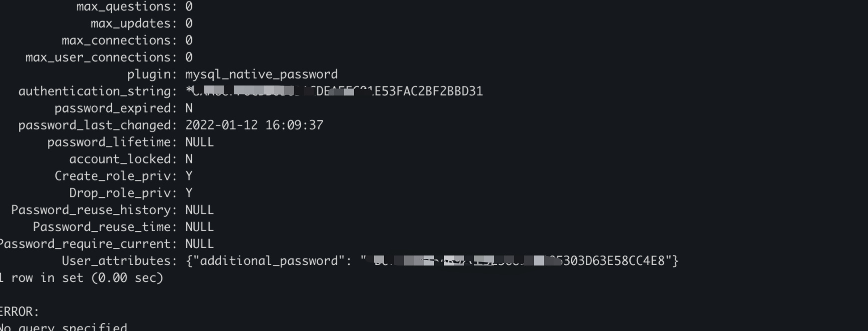Screen dimensions: 868x331
Task: Click the password_last_changed timestamp 2022-01-12 16:09:37
Action: 254,125
